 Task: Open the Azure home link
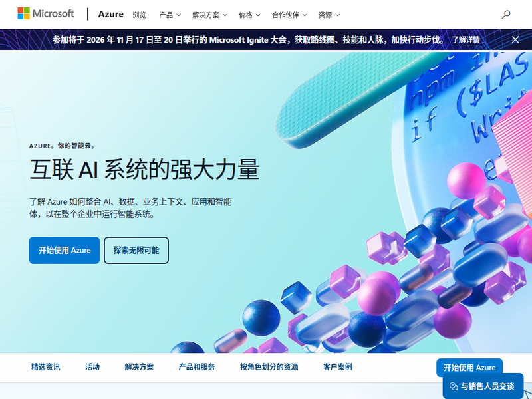coord(110,14)
